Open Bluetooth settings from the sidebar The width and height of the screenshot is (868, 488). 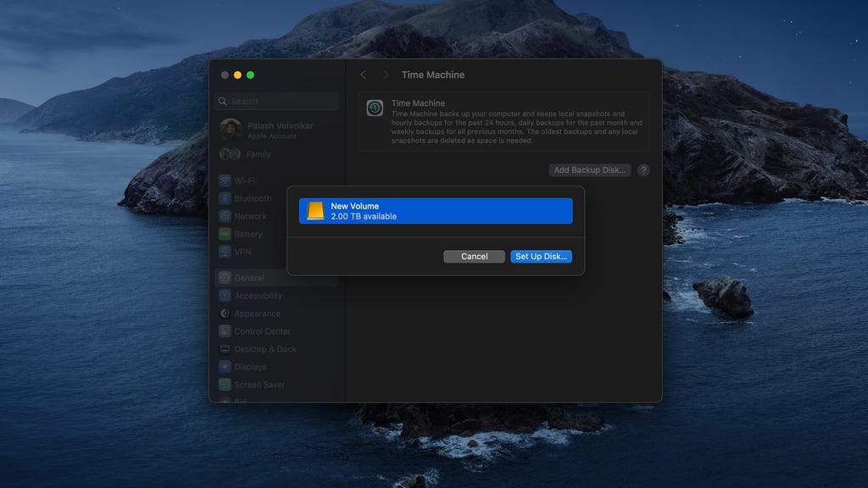click(x=252, y=198)
